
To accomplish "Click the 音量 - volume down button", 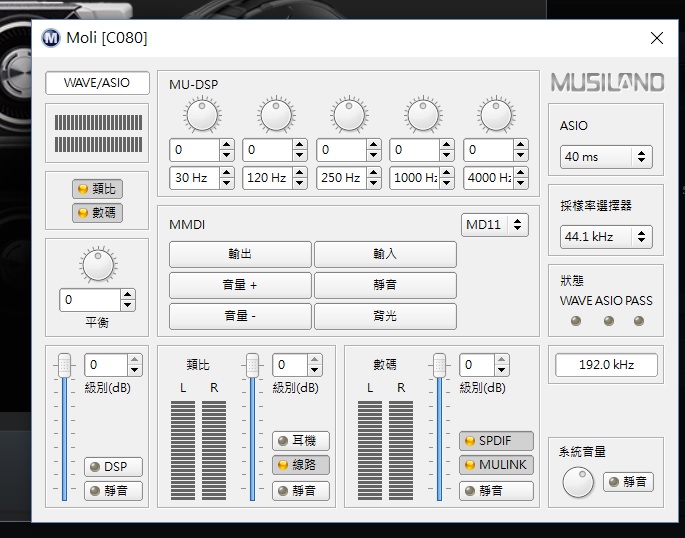I will tap(240, 316).
